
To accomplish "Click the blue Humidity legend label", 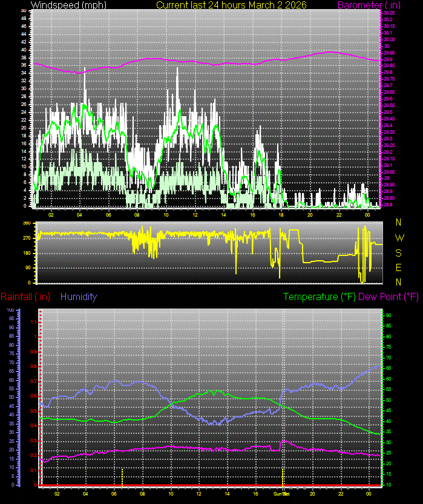I will pyautogui.click(x=79, y=296).
